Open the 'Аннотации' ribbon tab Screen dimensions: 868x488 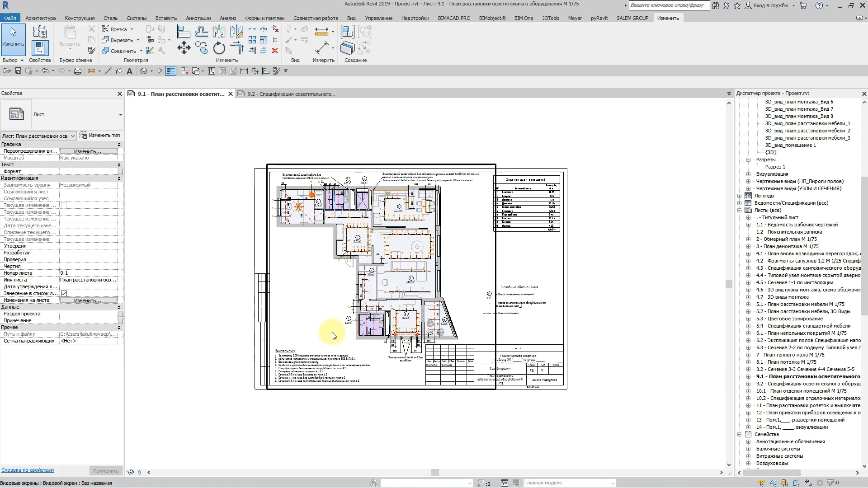pyautogui.click(x=198, y=18)
